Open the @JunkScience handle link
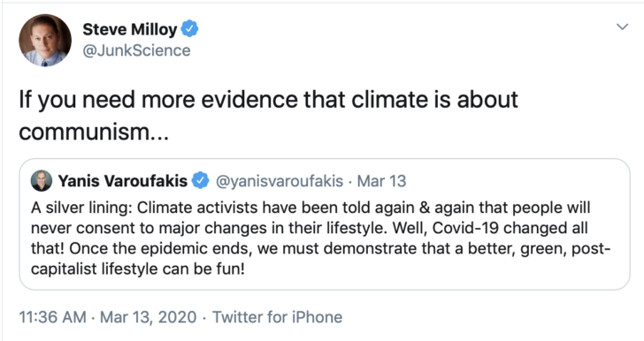Viewport: 644px width, 341px height. (137, 50)
